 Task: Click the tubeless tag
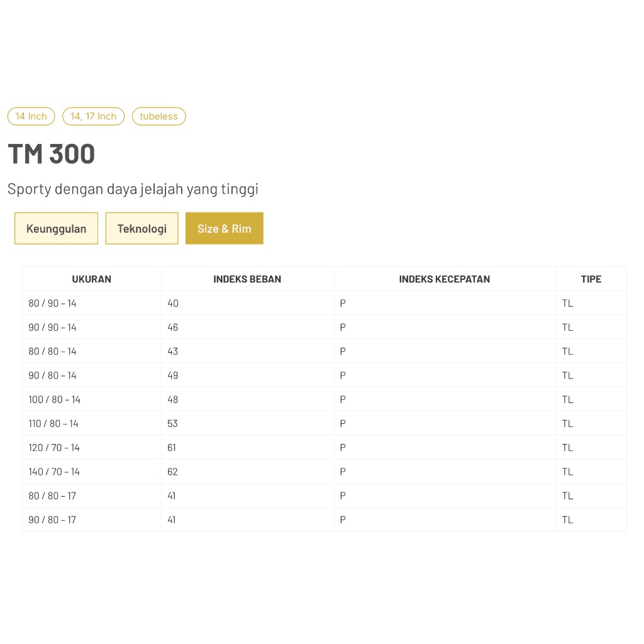coord(158,116)
